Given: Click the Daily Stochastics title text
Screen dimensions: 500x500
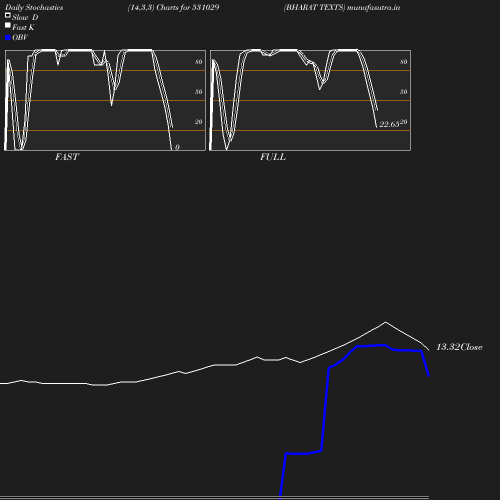Looking at the screenshot, I should click(x=34, y=7).
